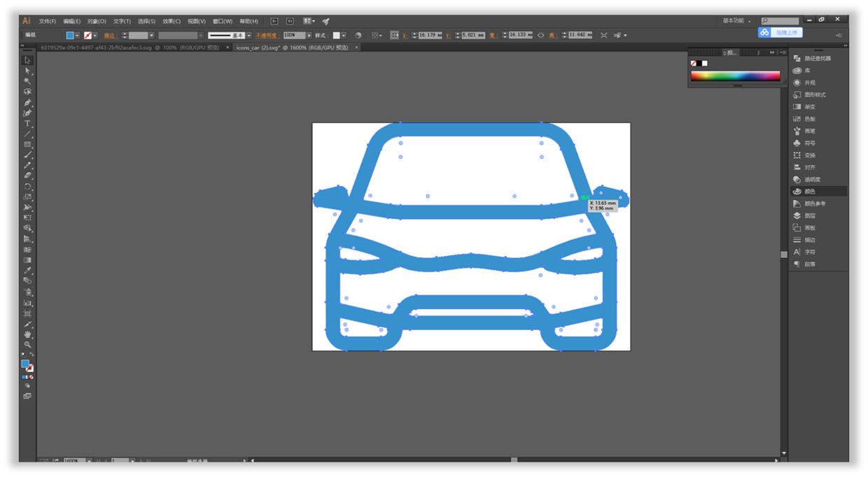The image size is (868, 477).
Task: Pick a color from the spectrum bar
Action: (735, 76)
